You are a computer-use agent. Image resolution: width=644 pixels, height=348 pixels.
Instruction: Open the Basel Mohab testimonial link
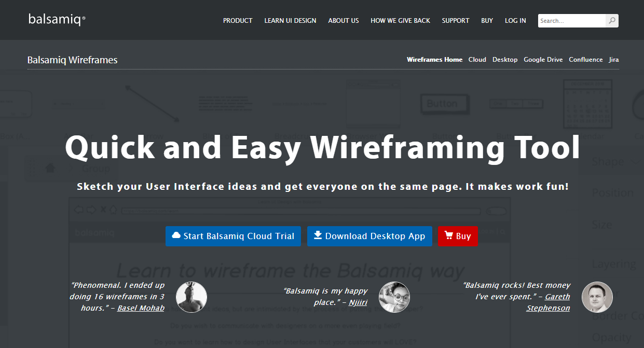pyautogui.click(x=141, y=308)
